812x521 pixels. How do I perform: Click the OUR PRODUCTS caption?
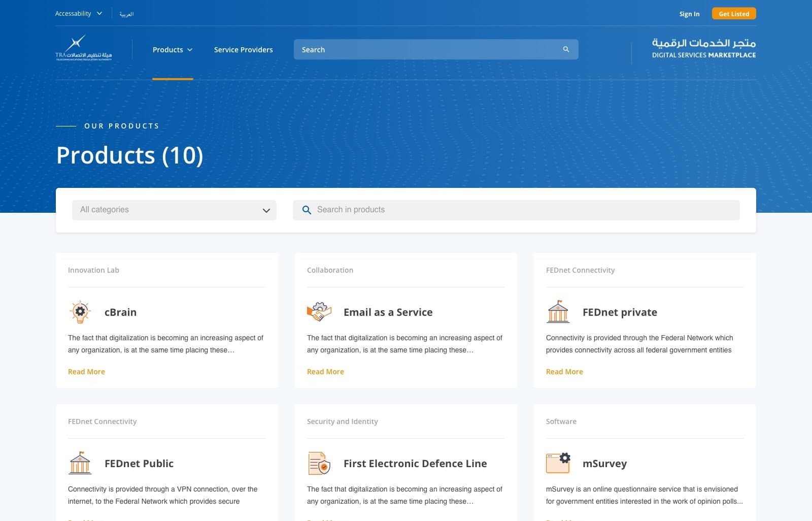[x=122, y=126]
